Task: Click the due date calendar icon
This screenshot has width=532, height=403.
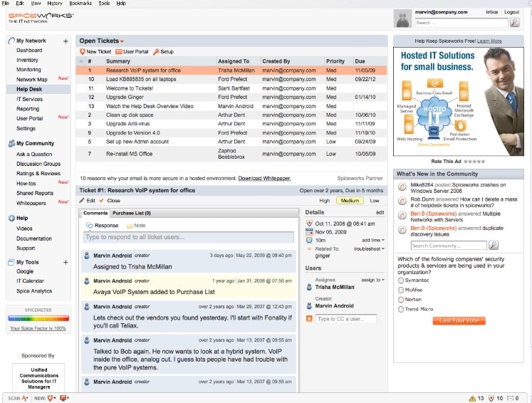Action: pyautogui.click(x=309, y=232)
